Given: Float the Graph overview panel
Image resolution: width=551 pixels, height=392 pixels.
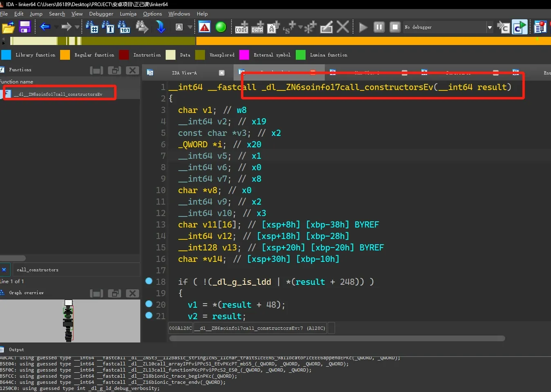Looking at the screenshot, I should [114, 293].
